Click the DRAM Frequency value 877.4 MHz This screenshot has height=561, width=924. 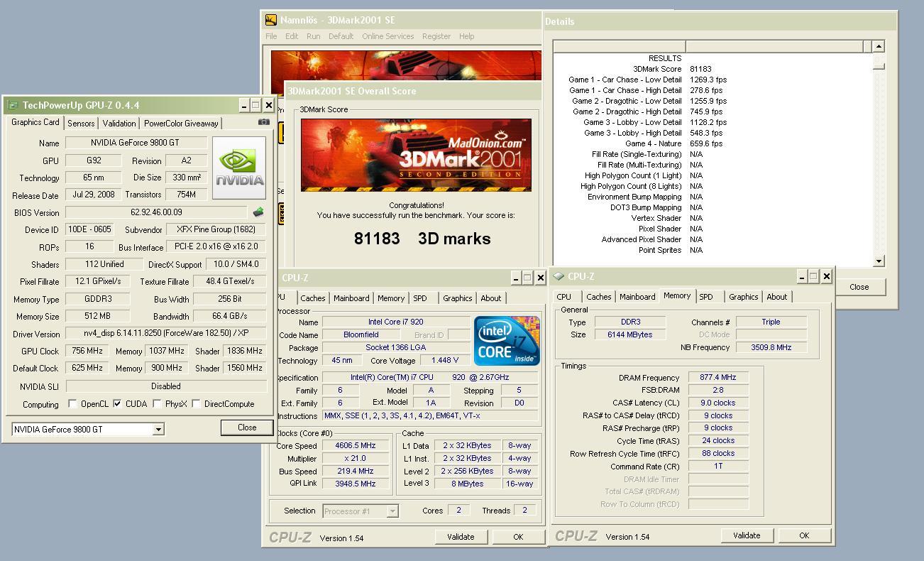(x=718, y=378)
